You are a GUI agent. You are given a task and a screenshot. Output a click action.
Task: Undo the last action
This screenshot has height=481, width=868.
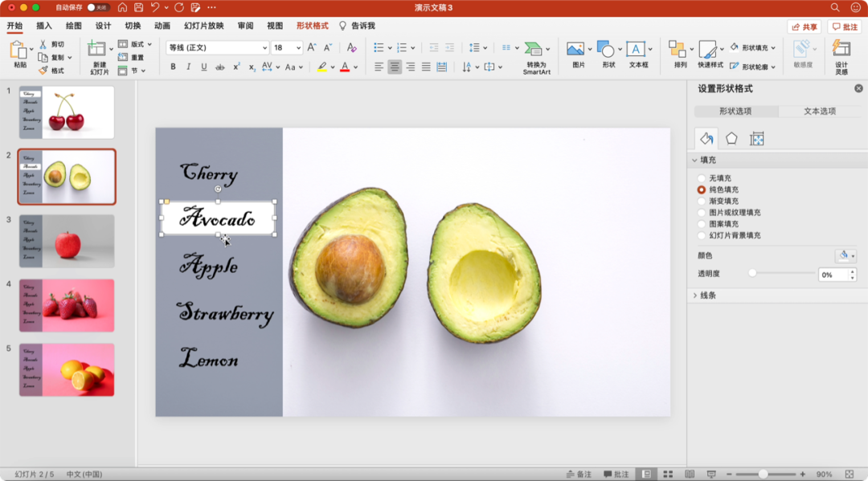click(x=155, y=8)
